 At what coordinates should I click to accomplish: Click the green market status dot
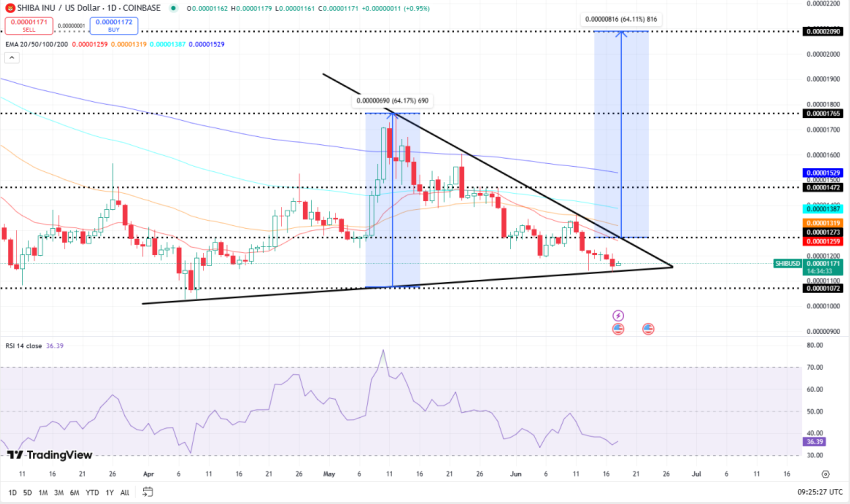click(173, 8)
